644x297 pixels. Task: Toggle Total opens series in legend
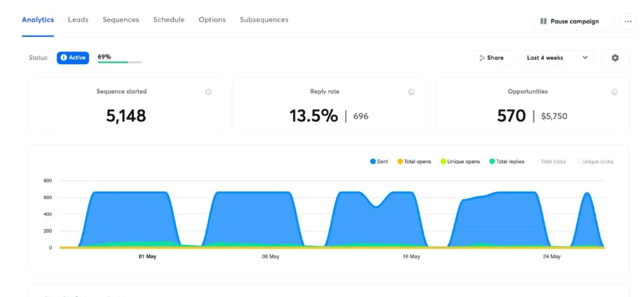point(414,161)
